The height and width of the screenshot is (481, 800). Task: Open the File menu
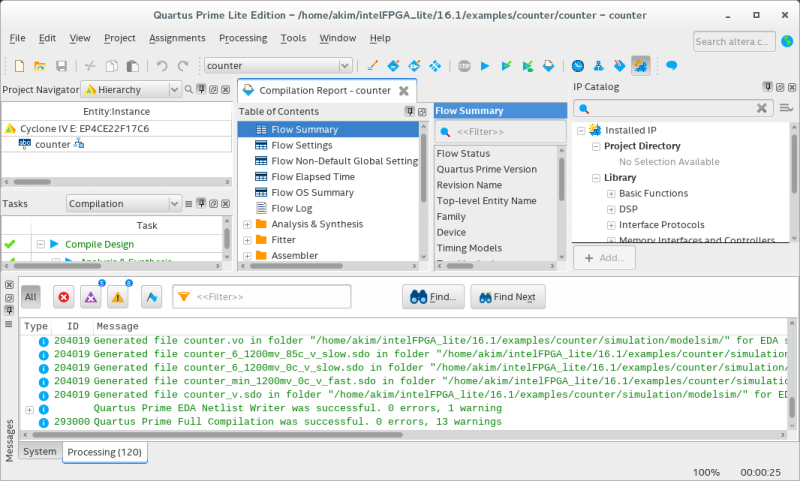[17, 38]
